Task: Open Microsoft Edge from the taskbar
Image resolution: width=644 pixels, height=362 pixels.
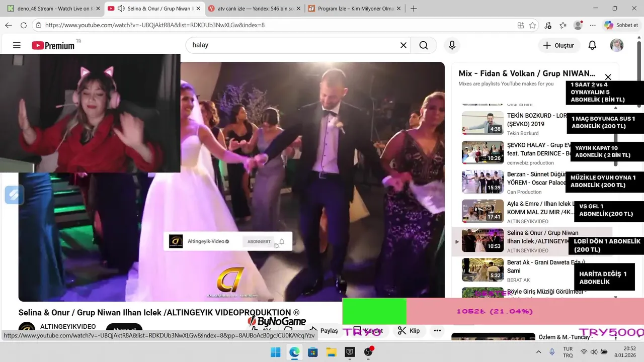Action: 294,352
